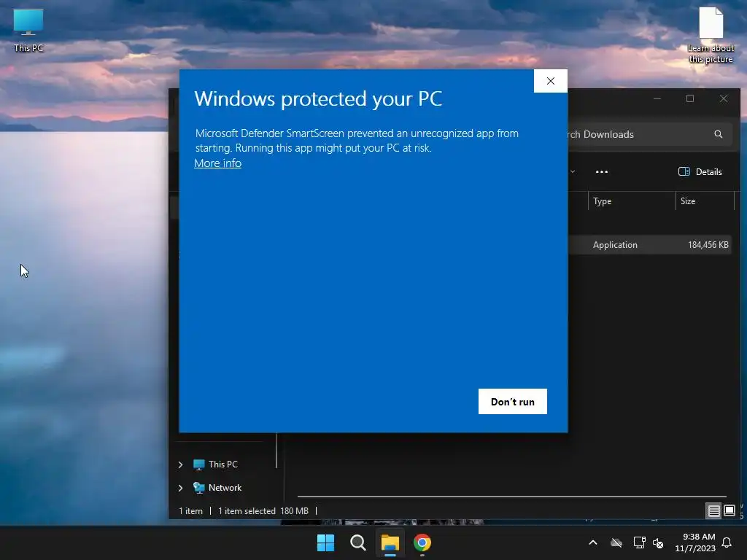The width and height of the screenshot is (747, 560).
Task: Click the horizontal scrollbar in File Explorer
Action: (x=511, y=496)
